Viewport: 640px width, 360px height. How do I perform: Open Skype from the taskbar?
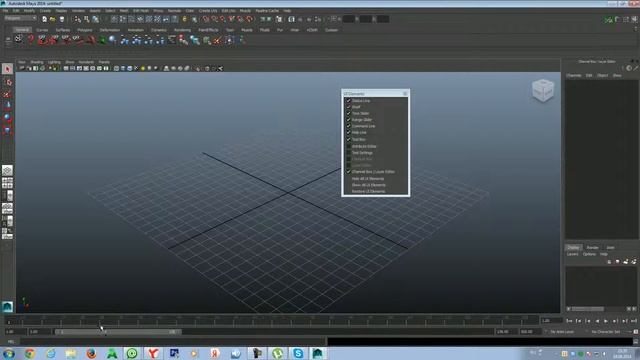(298, 353)
